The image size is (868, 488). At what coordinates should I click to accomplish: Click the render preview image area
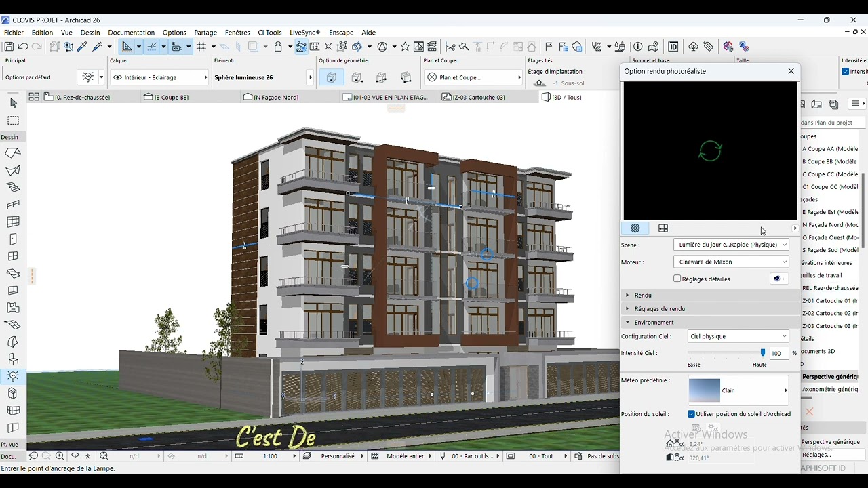[x=710, y=150]
